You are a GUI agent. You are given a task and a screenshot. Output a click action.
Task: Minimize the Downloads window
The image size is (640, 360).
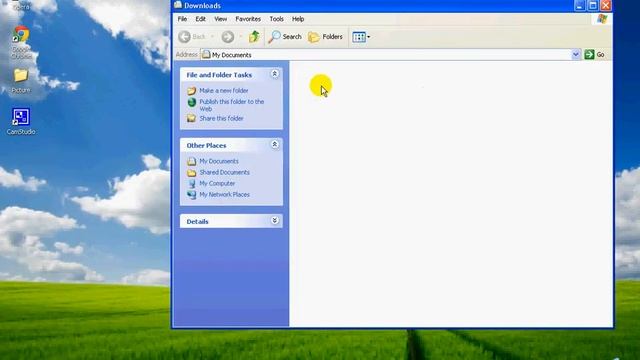pos(580,5)
